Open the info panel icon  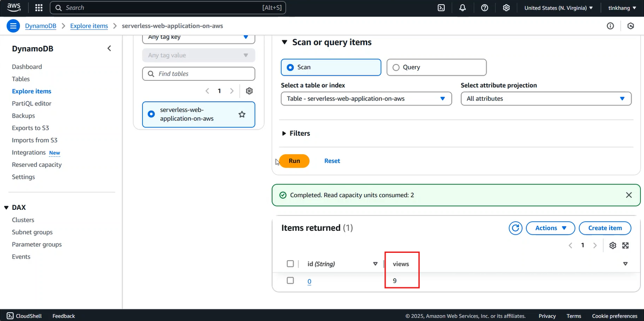coord(610,26)
